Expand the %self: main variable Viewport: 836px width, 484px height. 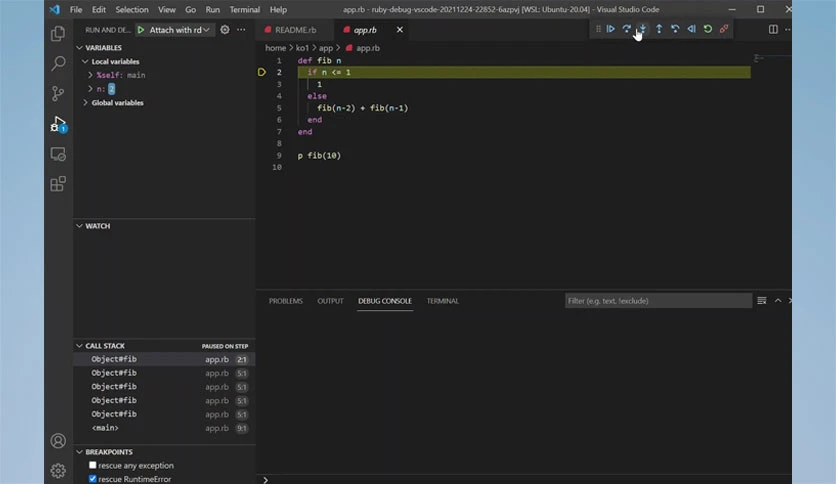click(x=91, y=75)
